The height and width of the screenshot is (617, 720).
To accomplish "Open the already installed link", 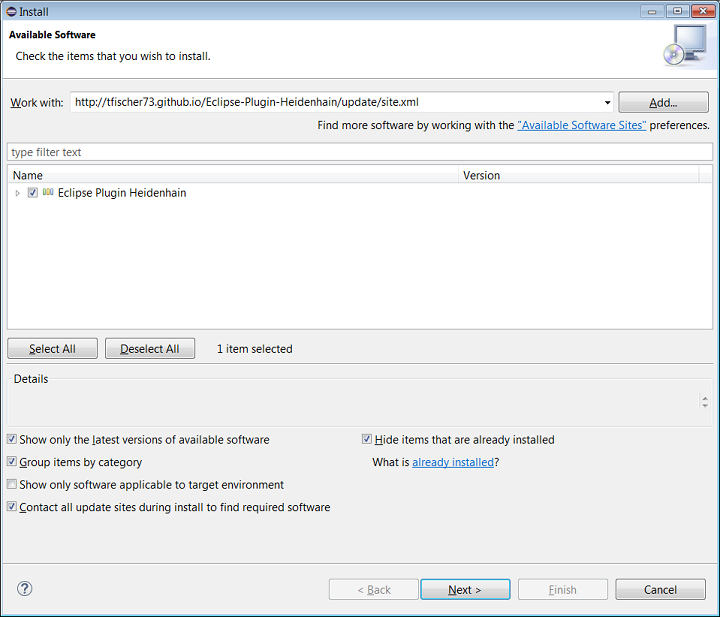I will [x=453, y=462].
